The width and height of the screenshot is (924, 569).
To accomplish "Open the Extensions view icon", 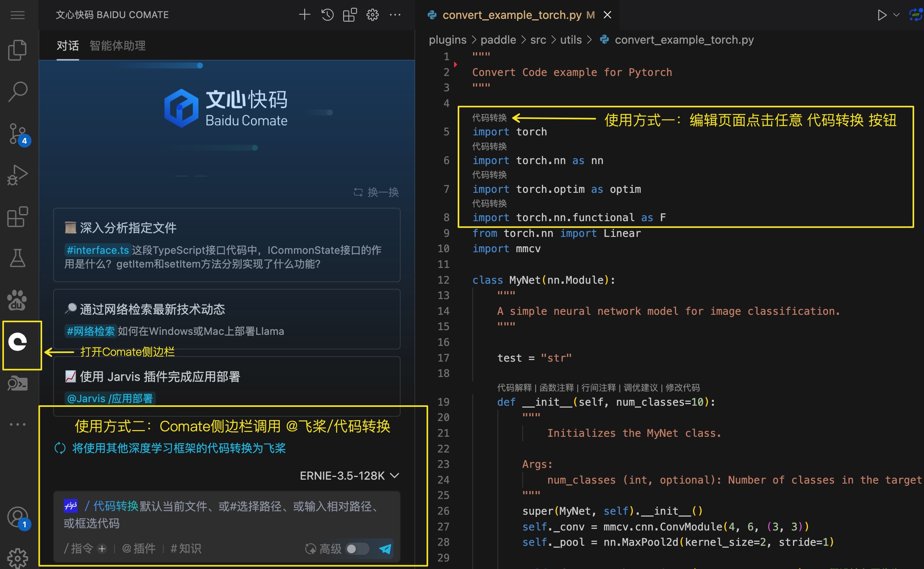I will pos(17,217).
